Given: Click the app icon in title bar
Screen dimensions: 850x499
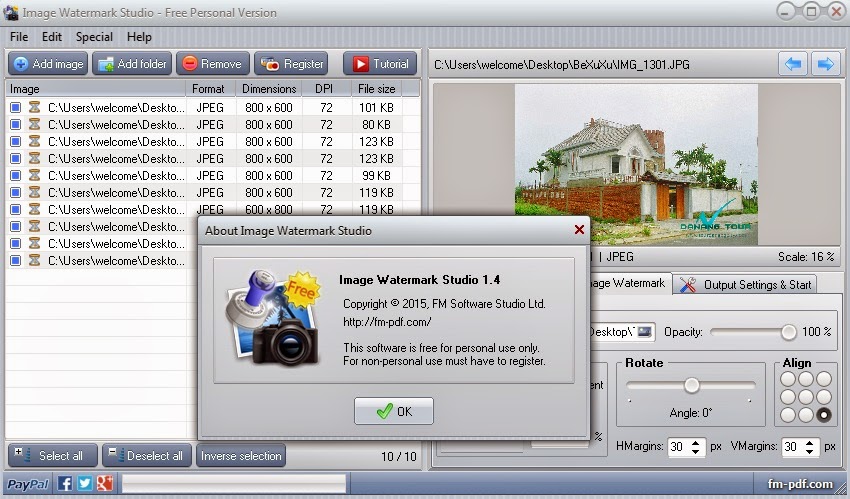Looking at the screenshot, I should click(x=11, y=12).
